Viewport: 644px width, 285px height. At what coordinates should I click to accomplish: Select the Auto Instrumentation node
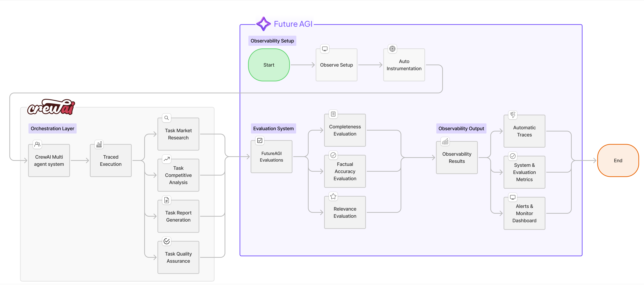pos(404,65)
